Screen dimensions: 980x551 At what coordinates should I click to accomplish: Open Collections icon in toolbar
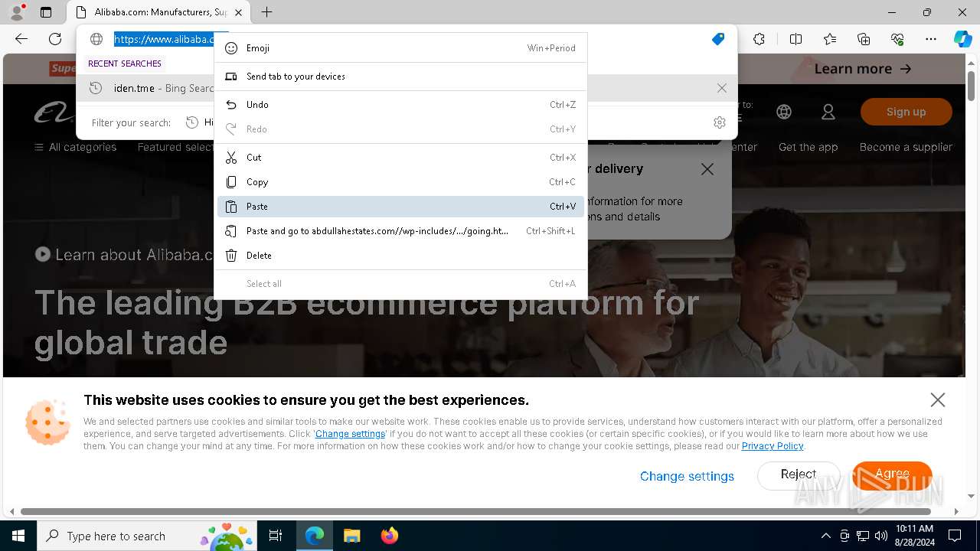point(864,39)
